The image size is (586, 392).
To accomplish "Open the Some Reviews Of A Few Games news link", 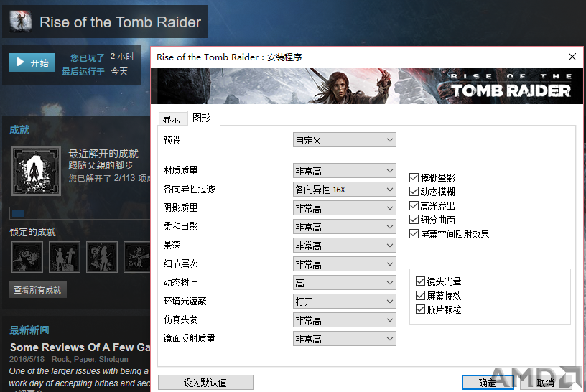I will (x=80, y=347).
